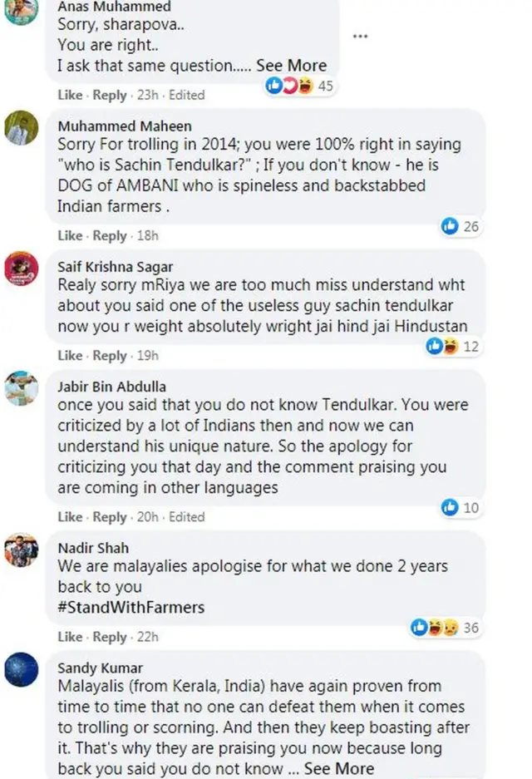Like Nadir Shah's comment
This screenshot has width=532, height=779.
pos(70,637)
